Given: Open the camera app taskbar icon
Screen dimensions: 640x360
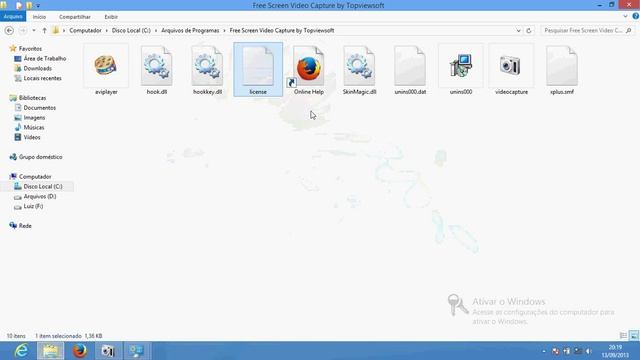Looking at the screenshot, I should pyautogui.click(x=108, y=351).
